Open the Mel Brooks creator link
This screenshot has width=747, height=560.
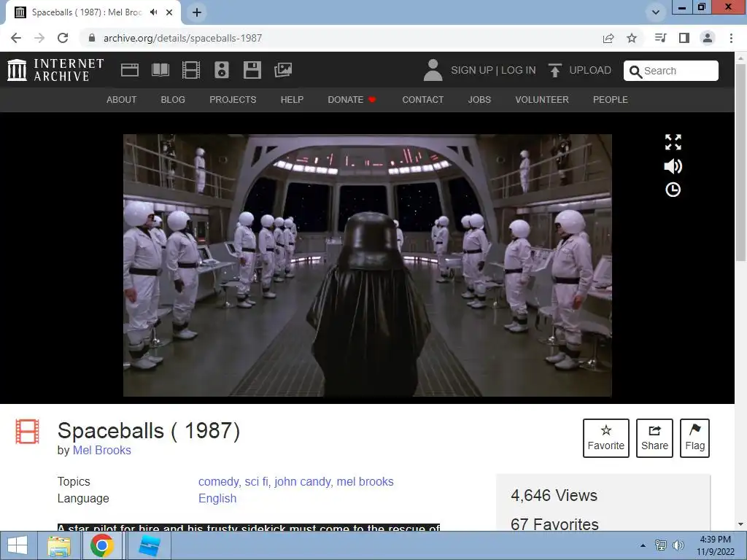[x=102, y=450]
